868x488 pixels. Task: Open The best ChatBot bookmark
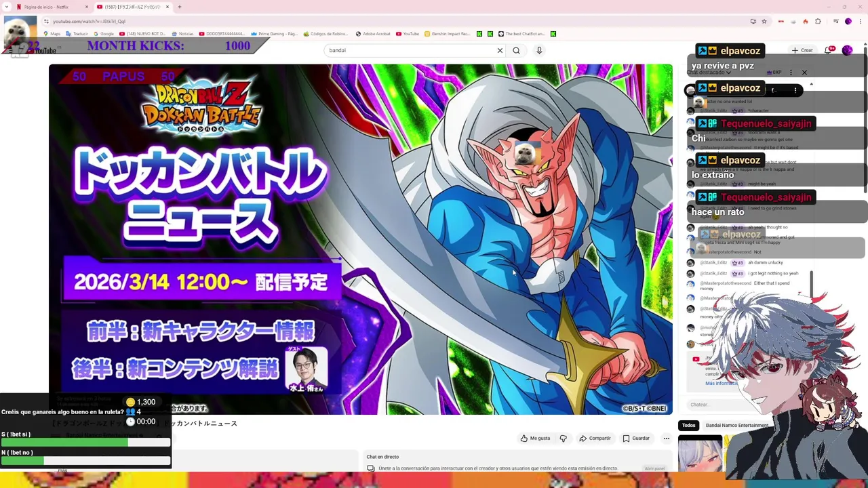521,34
